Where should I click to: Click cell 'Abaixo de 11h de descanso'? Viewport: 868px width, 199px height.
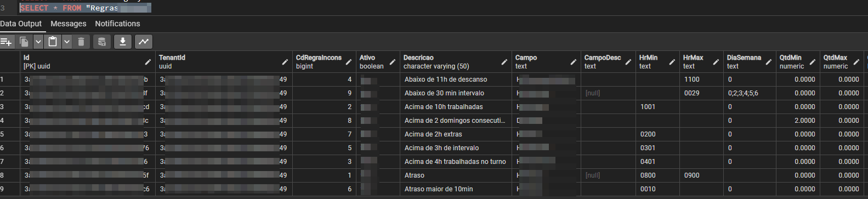(456, 79)
